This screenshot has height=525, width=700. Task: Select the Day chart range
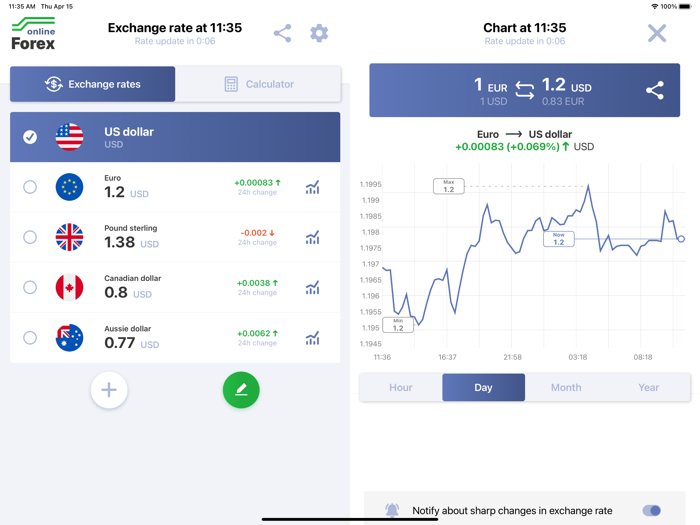click(483, 387)
